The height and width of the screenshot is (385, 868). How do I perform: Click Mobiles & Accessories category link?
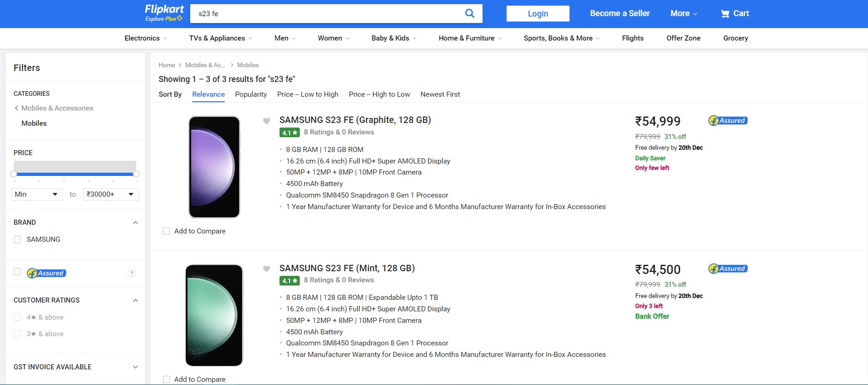[57, 108]
